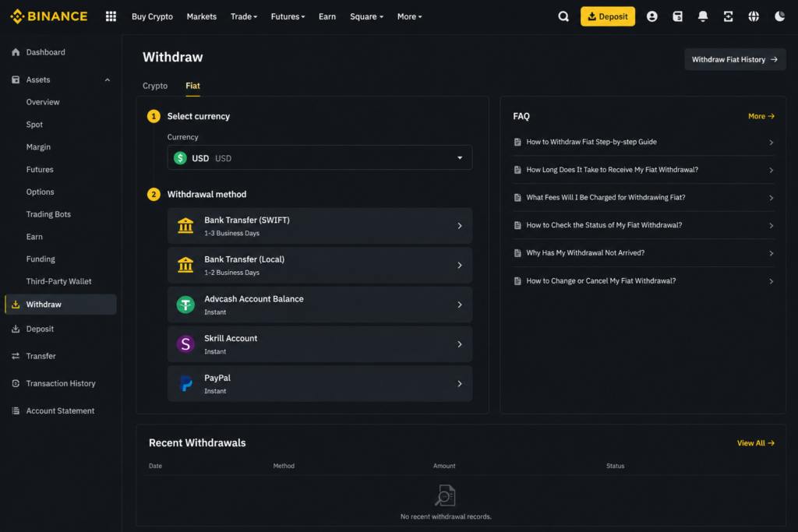Click the FAQ More link
Image resolution: width=798 pixels, height=532 pixels.
point(761,116)
